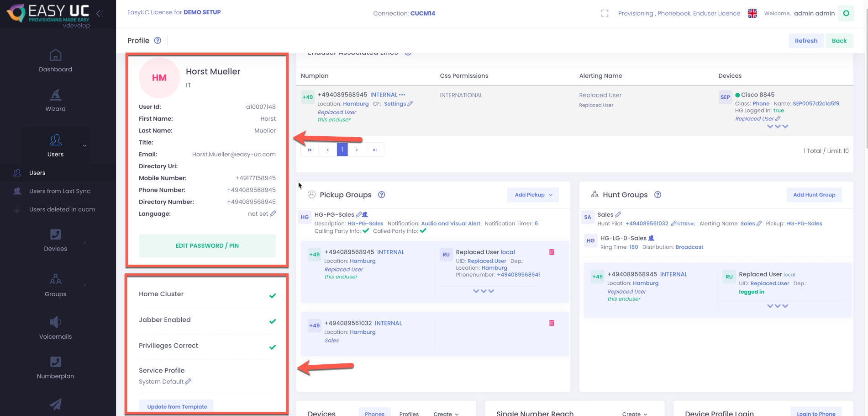Expand the Users menu arrow in sidebar
Image resolution: width=868 pixels, height=416 pixels.
(x=84, y=146)
